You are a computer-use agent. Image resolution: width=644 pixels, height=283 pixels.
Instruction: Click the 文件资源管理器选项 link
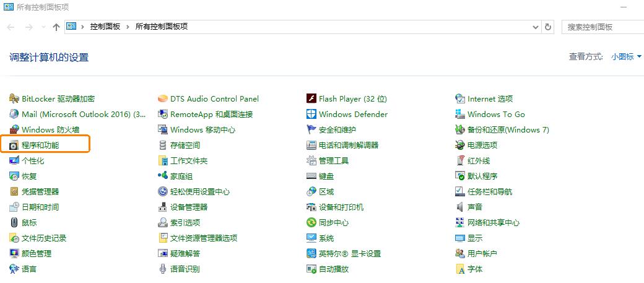pos(204,238)
